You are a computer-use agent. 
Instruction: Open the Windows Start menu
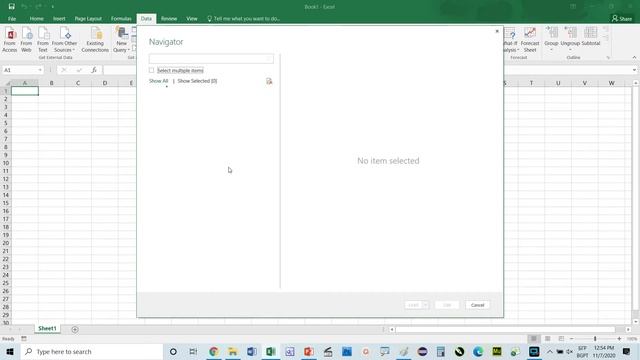coord(10,351)
